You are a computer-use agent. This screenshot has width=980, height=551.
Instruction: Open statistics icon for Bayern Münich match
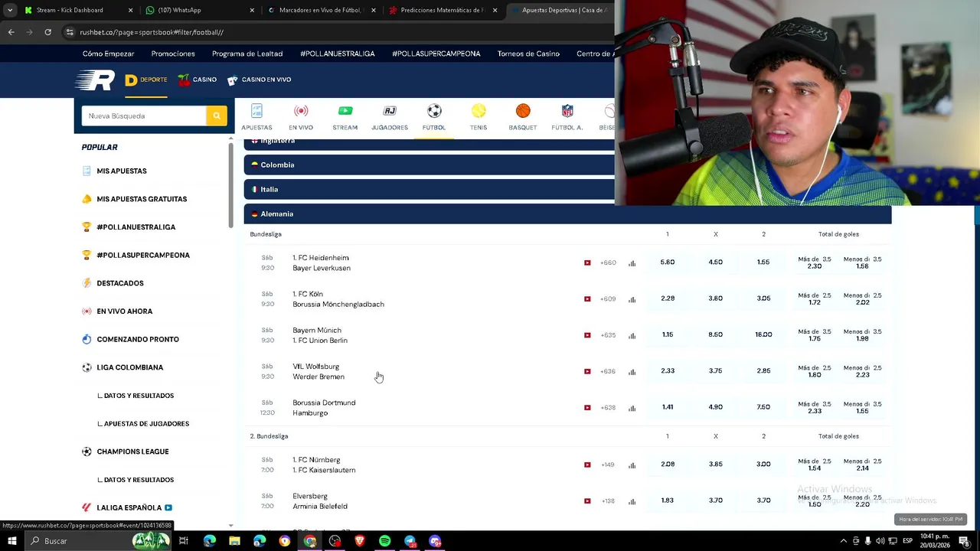coord(632,335)
